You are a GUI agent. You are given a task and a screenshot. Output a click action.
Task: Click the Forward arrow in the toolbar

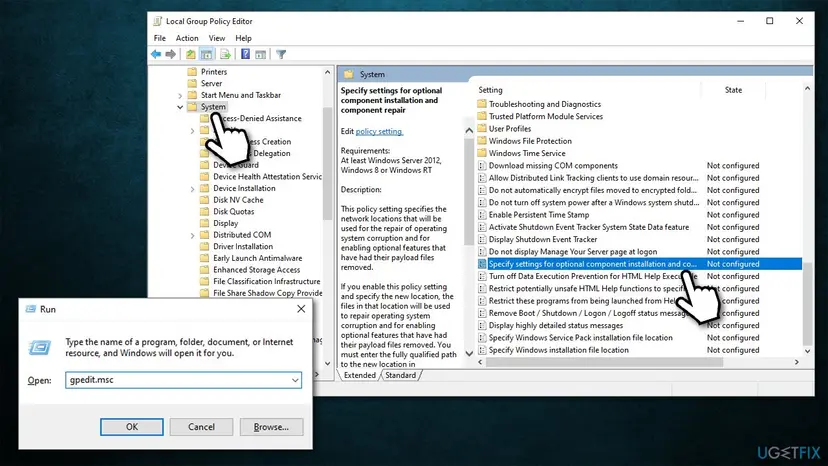(170, 54)
